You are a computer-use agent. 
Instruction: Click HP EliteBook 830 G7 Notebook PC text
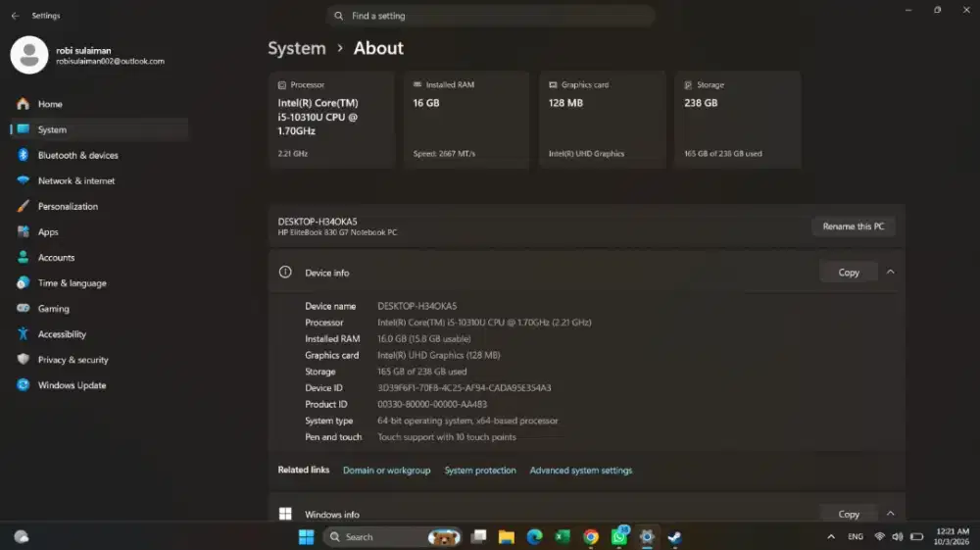[x=337, y=232]
